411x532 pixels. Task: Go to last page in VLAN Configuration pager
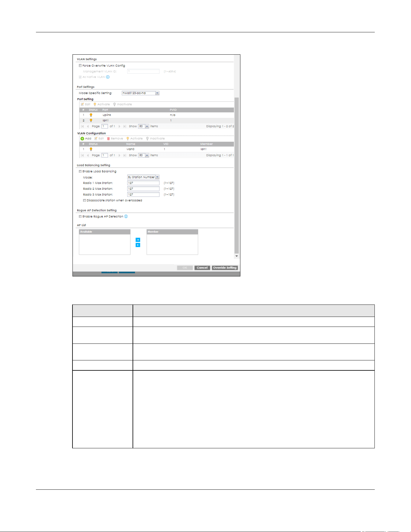point(125,155)
